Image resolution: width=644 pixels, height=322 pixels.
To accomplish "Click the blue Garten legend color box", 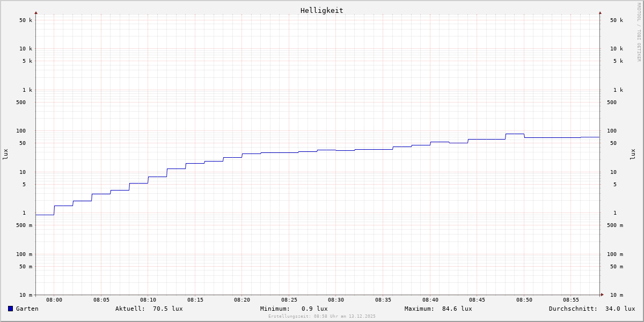I will point(10,309).
